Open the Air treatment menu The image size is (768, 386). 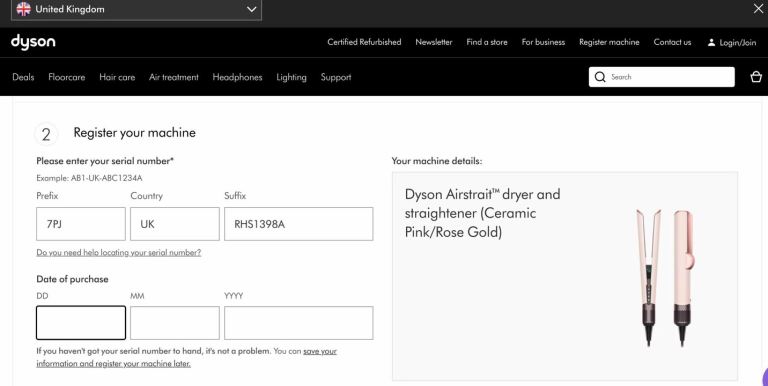(x=174, y=77)
